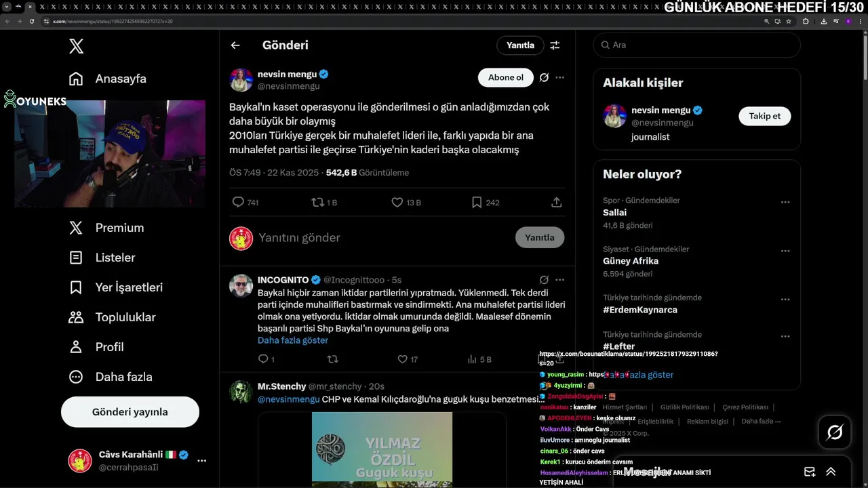Viewport: 868px width, 488px height.
Task: Reply to INCOGNITO comment icon
Action: (x=264, y=359)
